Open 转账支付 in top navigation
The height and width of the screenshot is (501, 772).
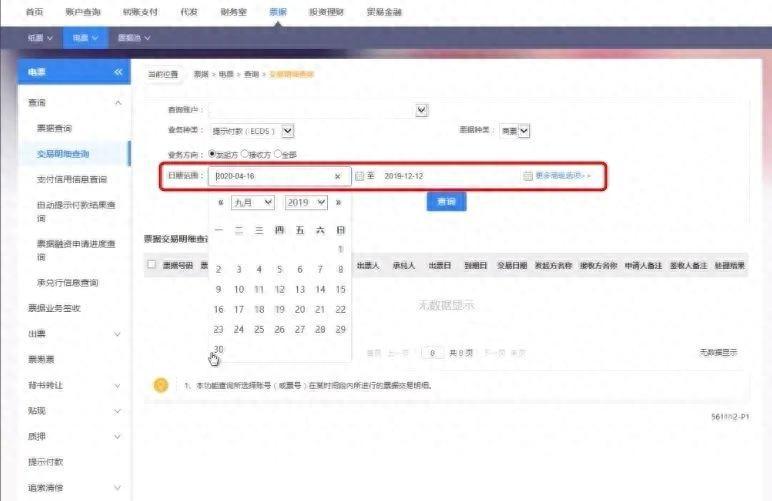point(140,12)
